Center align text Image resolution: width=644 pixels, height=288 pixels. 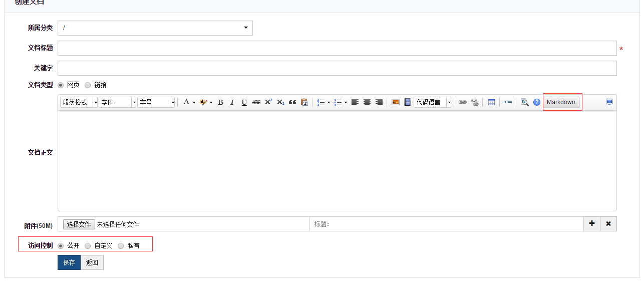click(367, 102)
